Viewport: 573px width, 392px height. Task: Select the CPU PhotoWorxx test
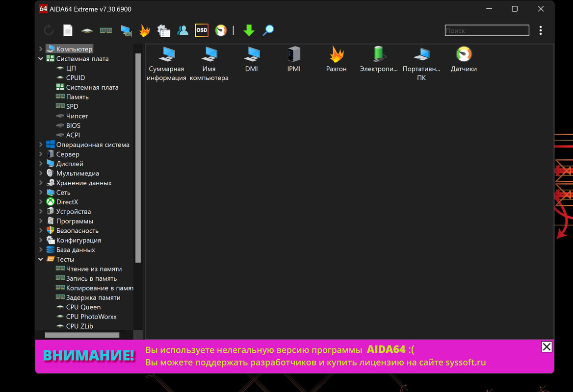(x=86, y=317)
